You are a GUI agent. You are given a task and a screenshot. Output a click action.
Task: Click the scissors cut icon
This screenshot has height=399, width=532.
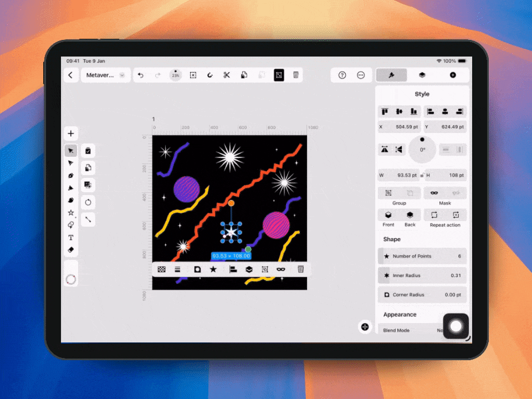pyautogui.click(x=227, y=75)
